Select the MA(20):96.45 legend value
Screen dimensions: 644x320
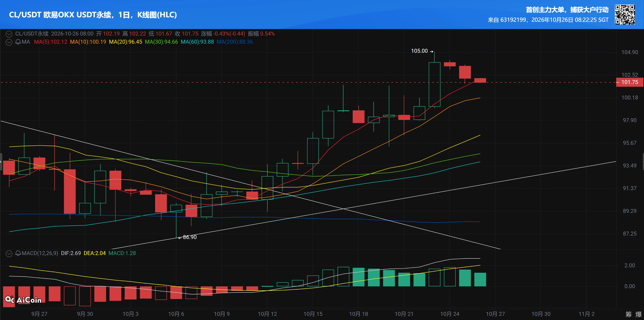click(x=125, y=42)
